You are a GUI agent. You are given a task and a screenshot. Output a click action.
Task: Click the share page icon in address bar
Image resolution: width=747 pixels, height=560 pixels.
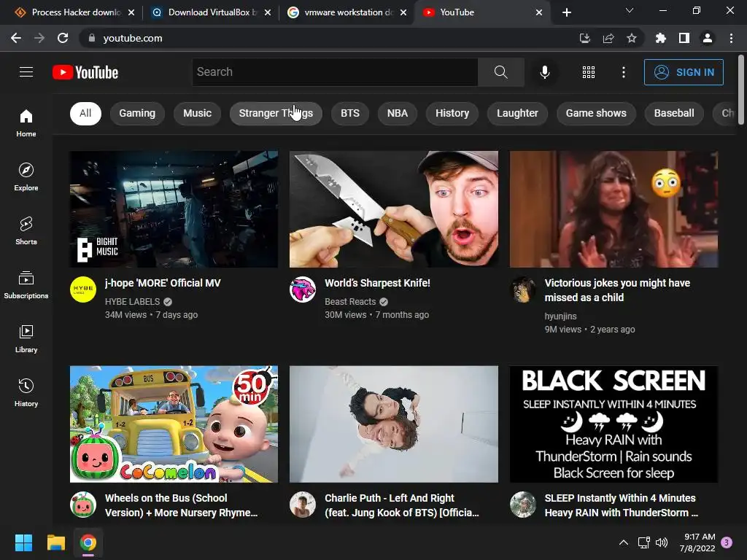coord(608,38)
